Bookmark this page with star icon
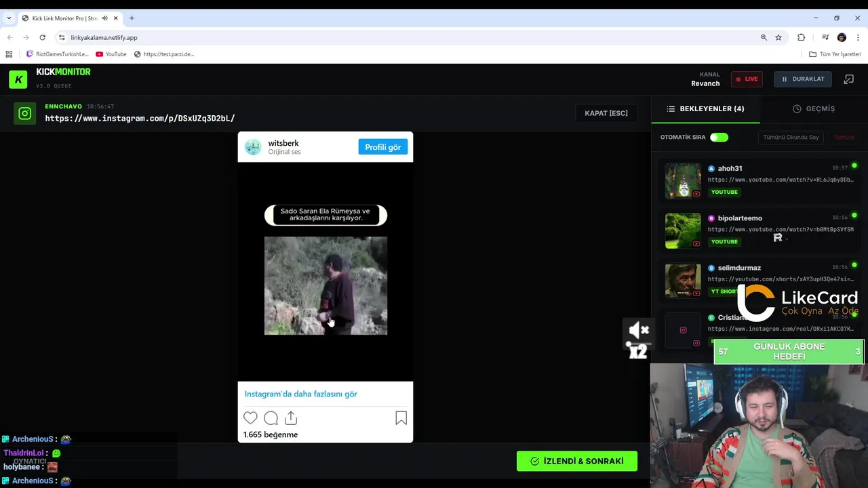The image size is (868, 488). tap(778, 37)
